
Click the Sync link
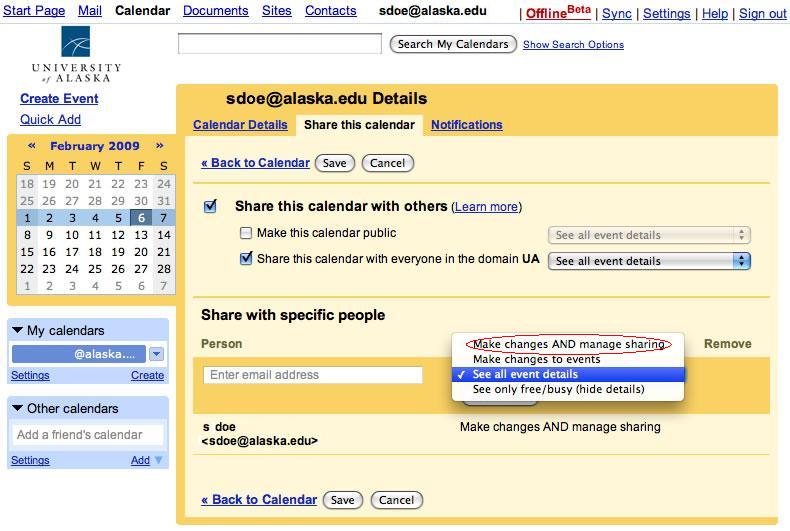(x=617, y=14)
